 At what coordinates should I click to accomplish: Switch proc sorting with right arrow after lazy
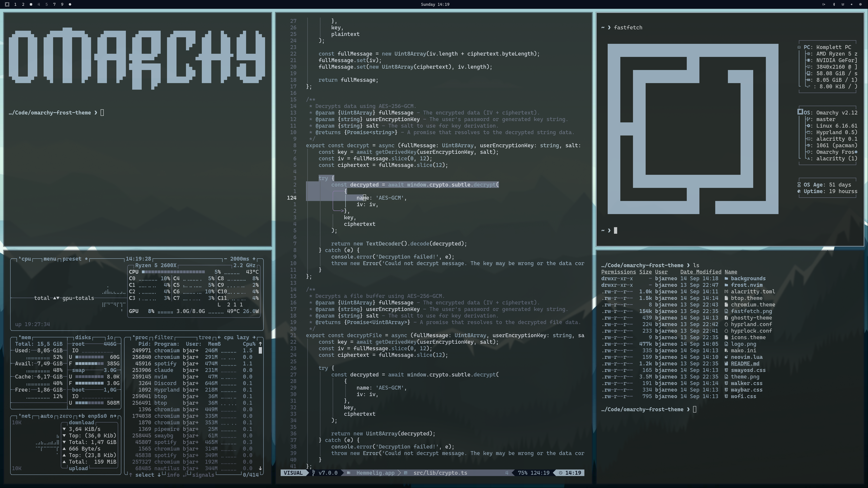[254, 337]
